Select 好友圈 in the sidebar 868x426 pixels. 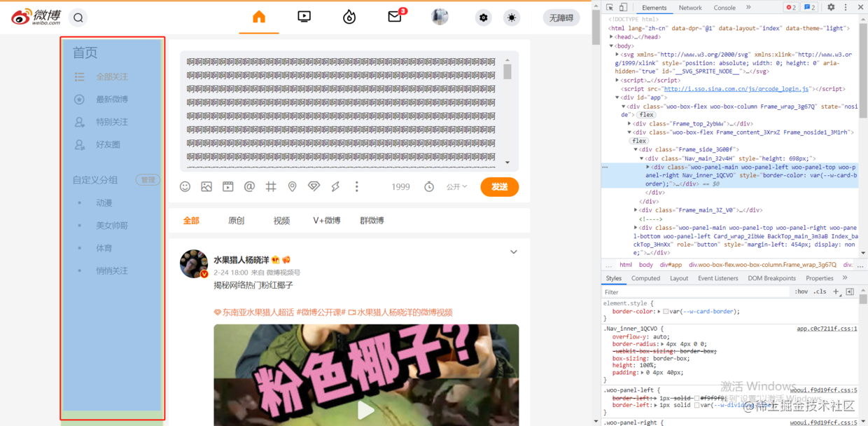click(x=108, y=145)
